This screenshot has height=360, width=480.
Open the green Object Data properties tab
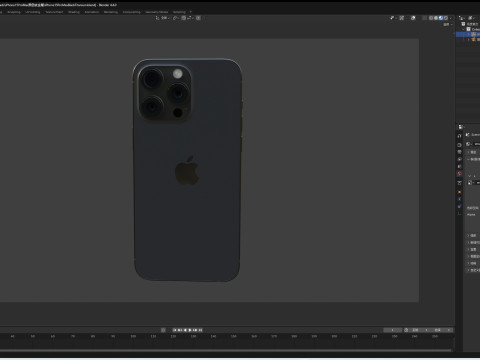tap(459, 214)
